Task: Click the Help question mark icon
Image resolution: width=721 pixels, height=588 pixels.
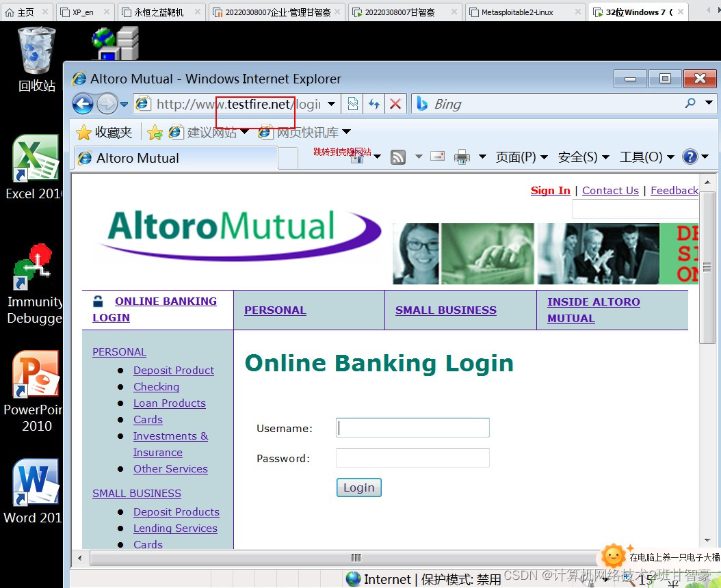Action: coord(690,157)
